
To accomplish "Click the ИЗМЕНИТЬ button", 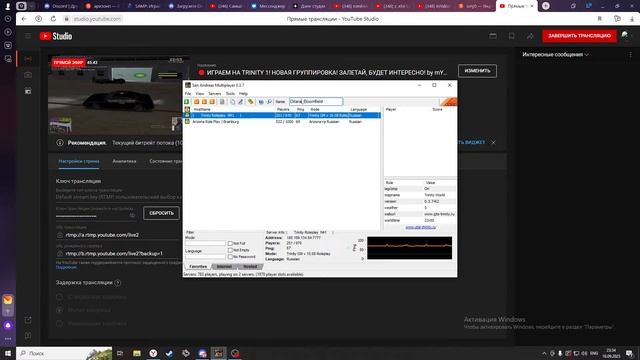I will pyautogui.click(x=477, y=71).
